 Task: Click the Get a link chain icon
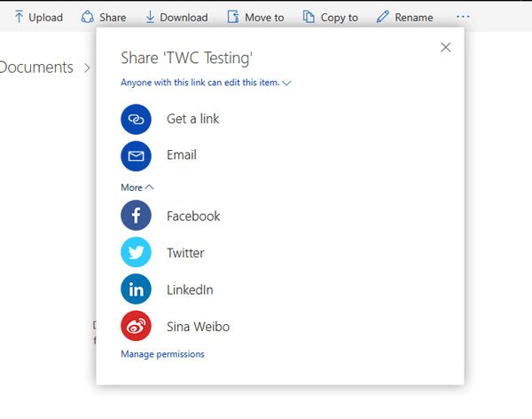click(136, 119)
